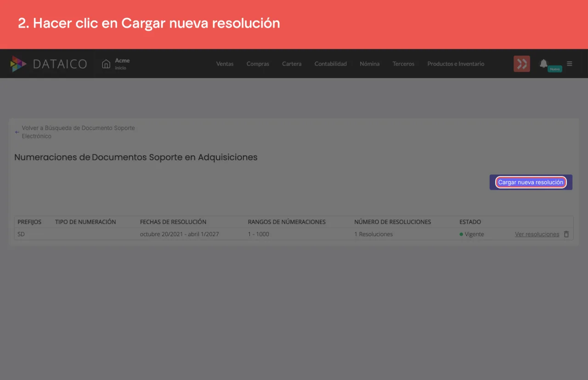Go back to Búsqueda de Documento Soporte

click(x=79, y=132)
